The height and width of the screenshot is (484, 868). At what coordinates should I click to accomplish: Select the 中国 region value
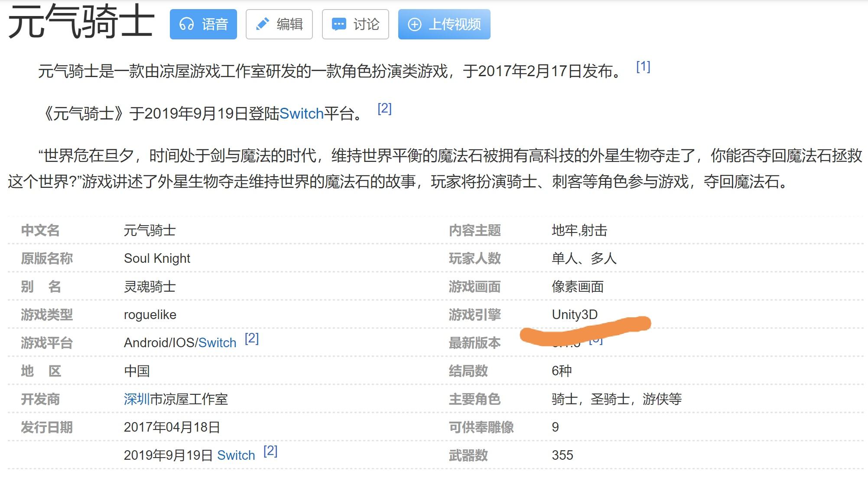[x=137, y=371]
